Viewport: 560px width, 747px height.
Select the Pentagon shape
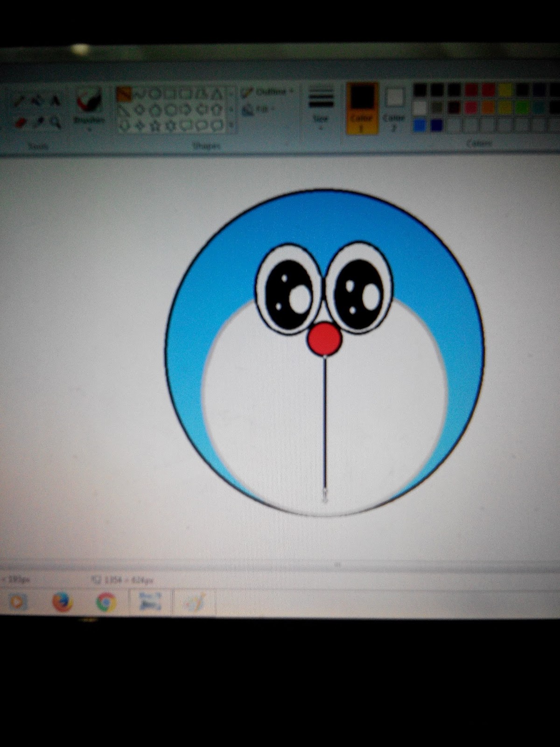155,110
